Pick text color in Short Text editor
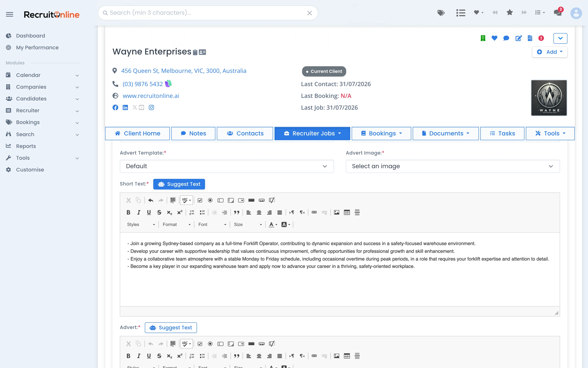 (273, 224)
